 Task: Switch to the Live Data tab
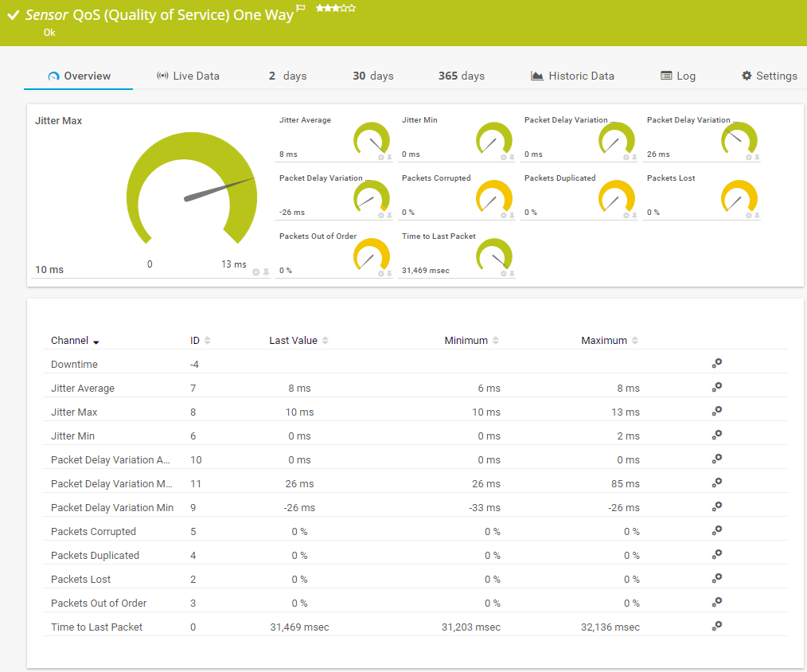[x=188, y=76]
